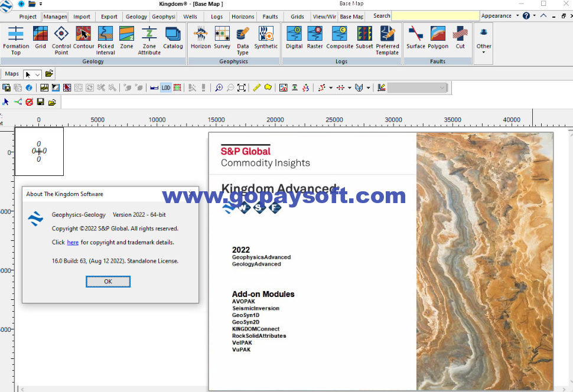Image resolution: width=573 pixels, height=392 pixels.
Task: Click the red-green grid display icon
Action: 177,88
